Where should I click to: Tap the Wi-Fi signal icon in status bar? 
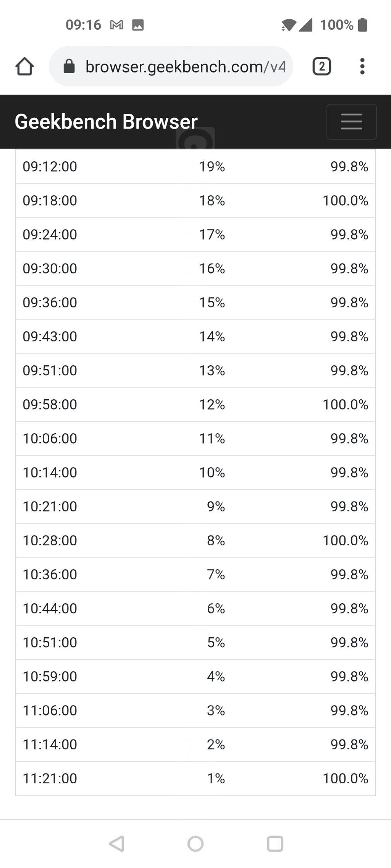coord(289,25)
